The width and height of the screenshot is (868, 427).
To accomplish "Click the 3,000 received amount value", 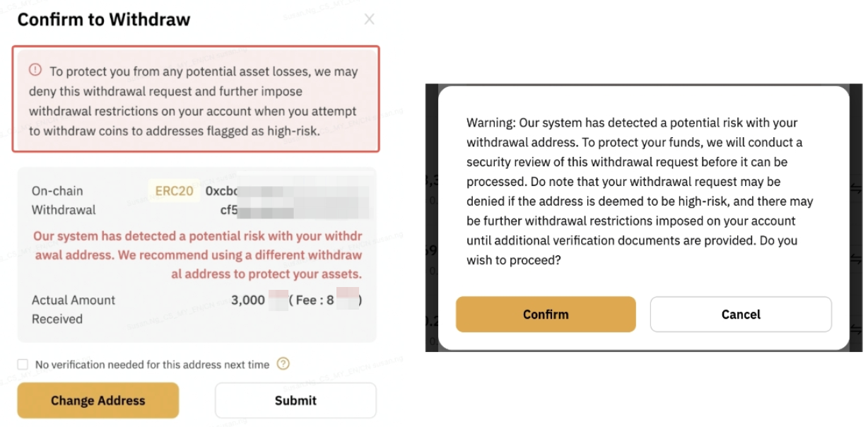I will pyautogui.click(x=247, y=300).
